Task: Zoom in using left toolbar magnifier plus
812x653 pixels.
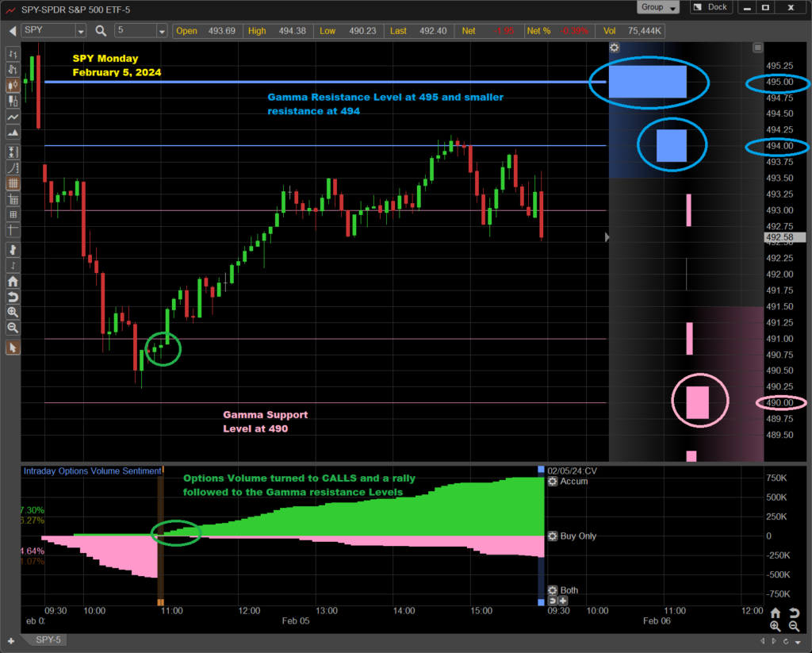Action: 13,313
